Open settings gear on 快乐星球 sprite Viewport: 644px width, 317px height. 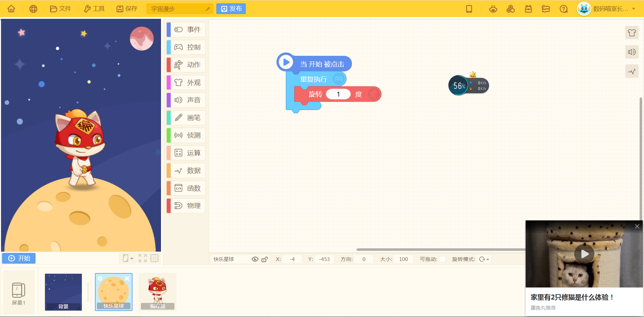[x=100, y=278]
